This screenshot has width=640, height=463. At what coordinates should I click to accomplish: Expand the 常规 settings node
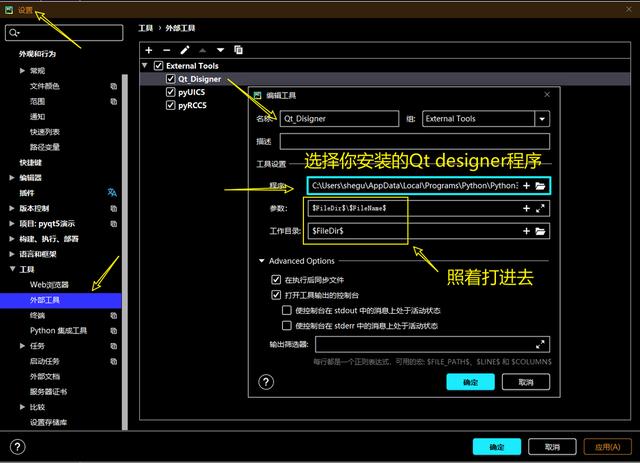coord(22,71)
